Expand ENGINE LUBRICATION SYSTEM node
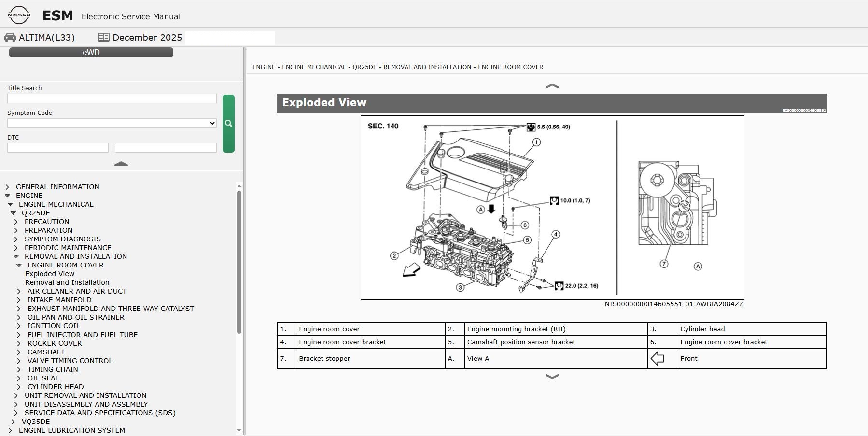The image size is (868, 436). [x=10, y=430]
